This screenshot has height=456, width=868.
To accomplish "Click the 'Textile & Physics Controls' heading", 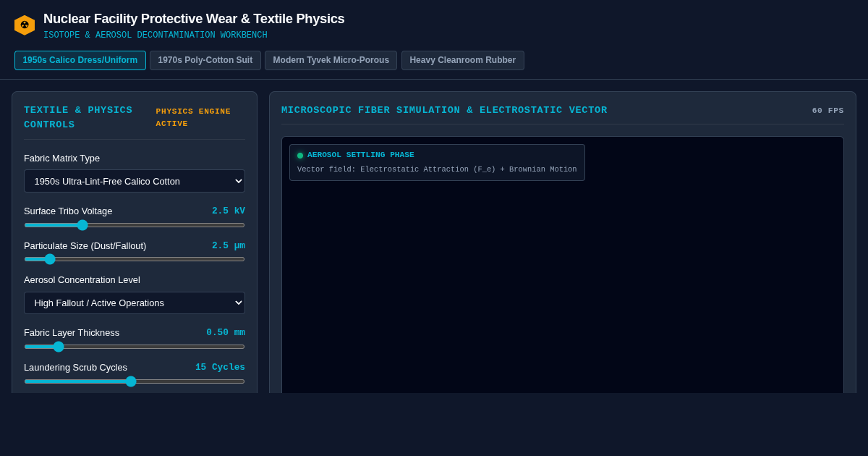I will (78, 117).
